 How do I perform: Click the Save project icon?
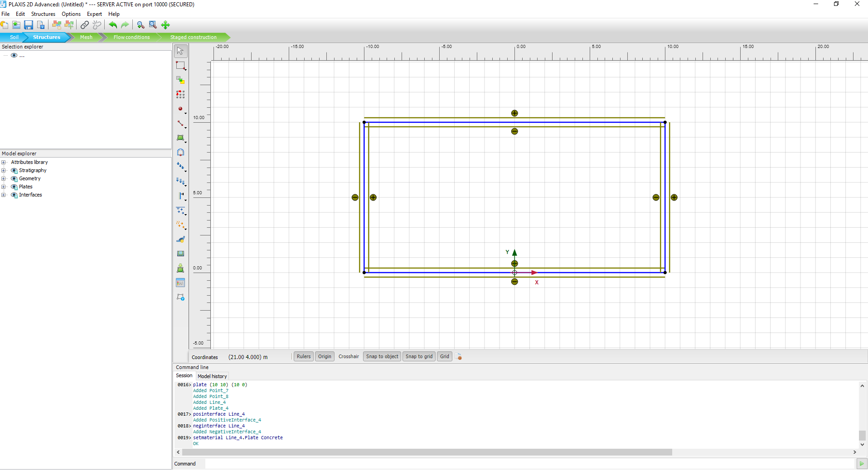pyautogui.click(x=29, y=25)
